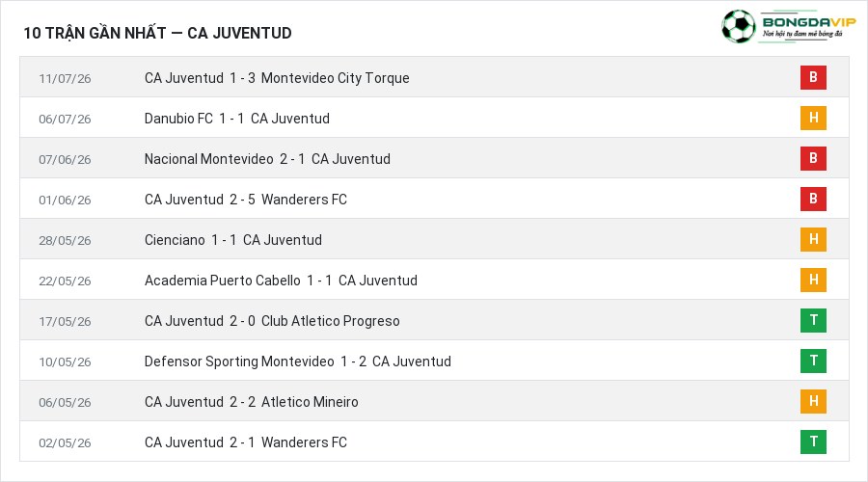Click the heading 10 TRẬN GẦN NHẤT — CA JUVENTUD

pyautogui.click(x=157, y=33)
